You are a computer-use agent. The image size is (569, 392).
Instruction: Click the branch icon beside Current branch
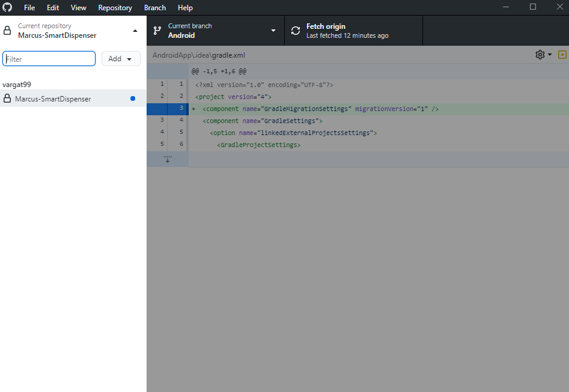click(157, 29)
